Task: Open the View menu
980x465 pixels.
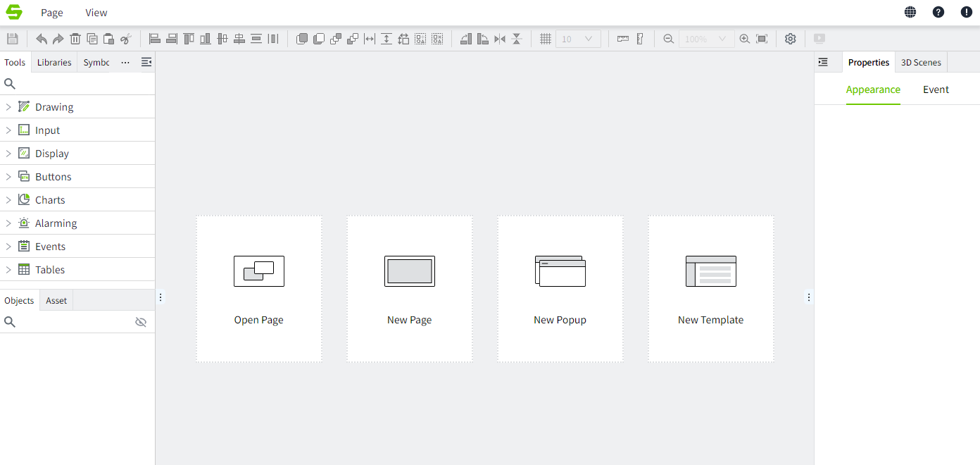Action: coord(96,13)
